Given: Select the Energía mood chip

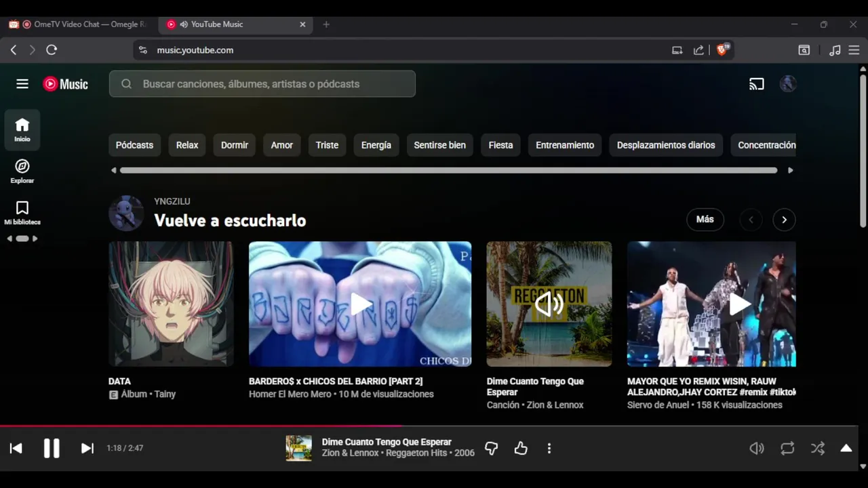Looking at the screenshot, I should click(x=376, y=145).
